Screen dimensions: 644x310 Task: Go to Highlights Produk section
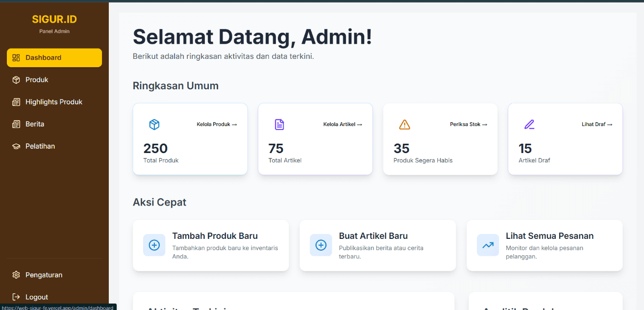[x=54, y=102]
